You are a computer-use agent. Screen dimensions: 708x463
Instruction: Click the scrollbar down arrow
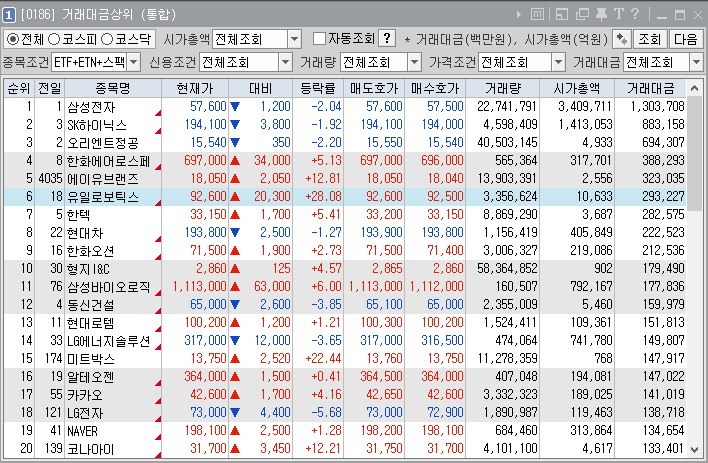[x=694, y=449]
